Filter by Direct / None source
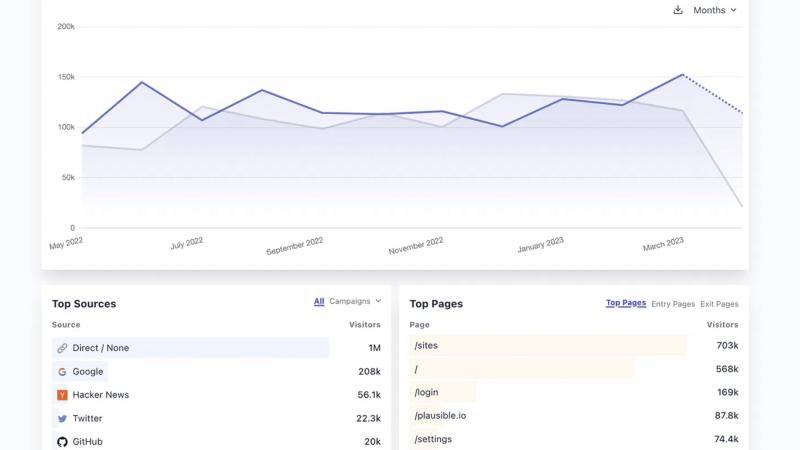This screenshot has width=800, height=450. point(101,348)
